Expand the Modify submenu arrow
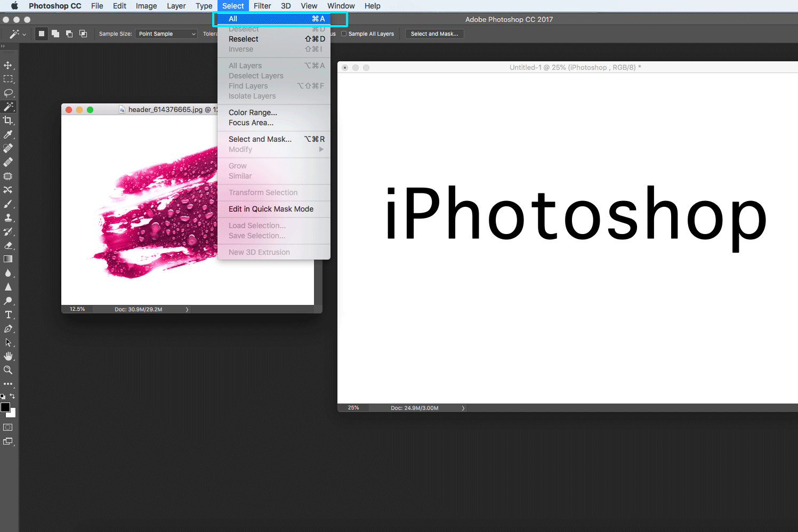This screenshot has height=532, width=798. click(321, 149)
